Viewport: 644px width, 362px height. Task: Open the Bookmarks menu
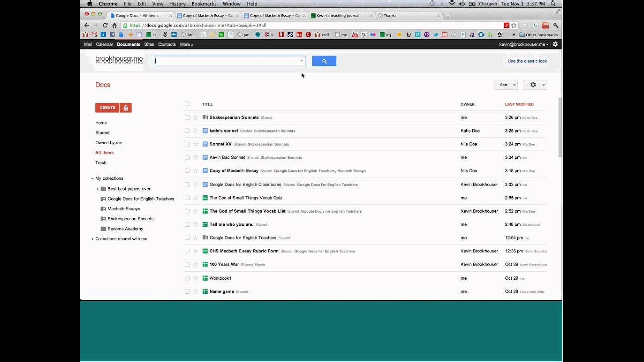(x=204, y=4)
